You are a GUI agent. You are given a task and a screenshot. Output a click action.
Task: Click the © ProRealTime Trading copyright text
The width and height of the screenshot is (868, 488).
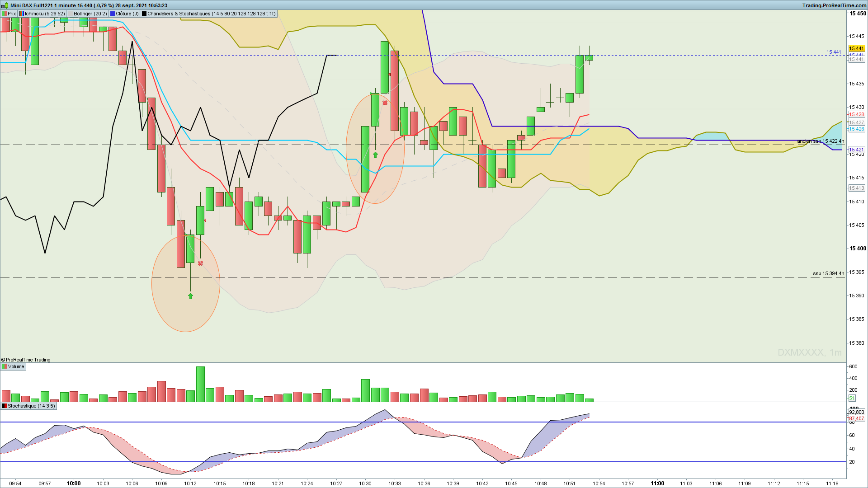tap(26, 360)
